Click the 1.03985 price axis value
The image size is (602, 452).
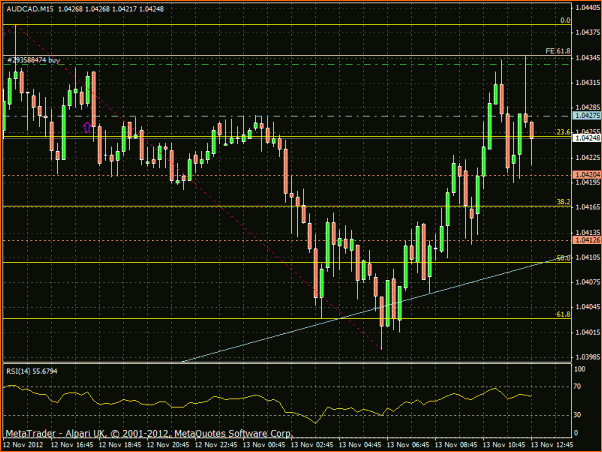(x=587, y=357)
